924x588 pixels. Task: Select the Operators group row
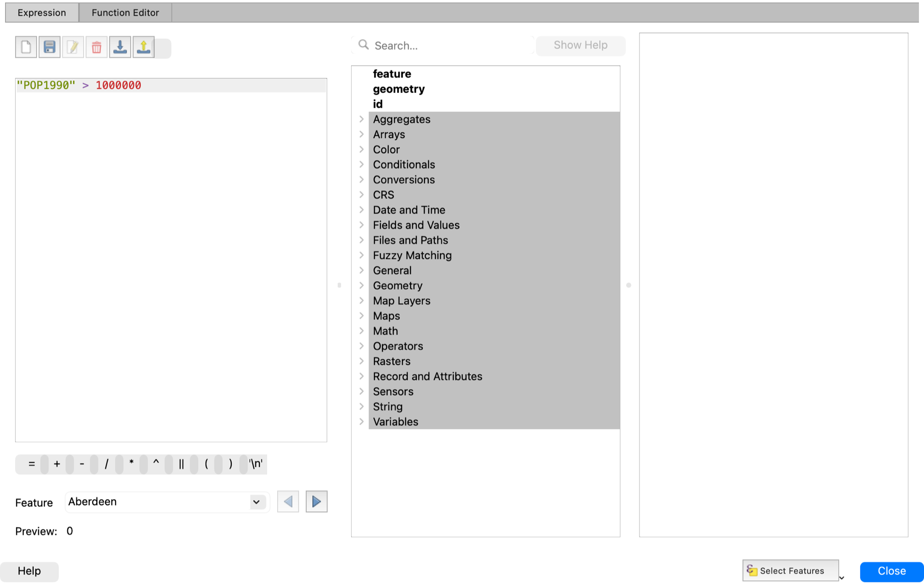point(494,346)
